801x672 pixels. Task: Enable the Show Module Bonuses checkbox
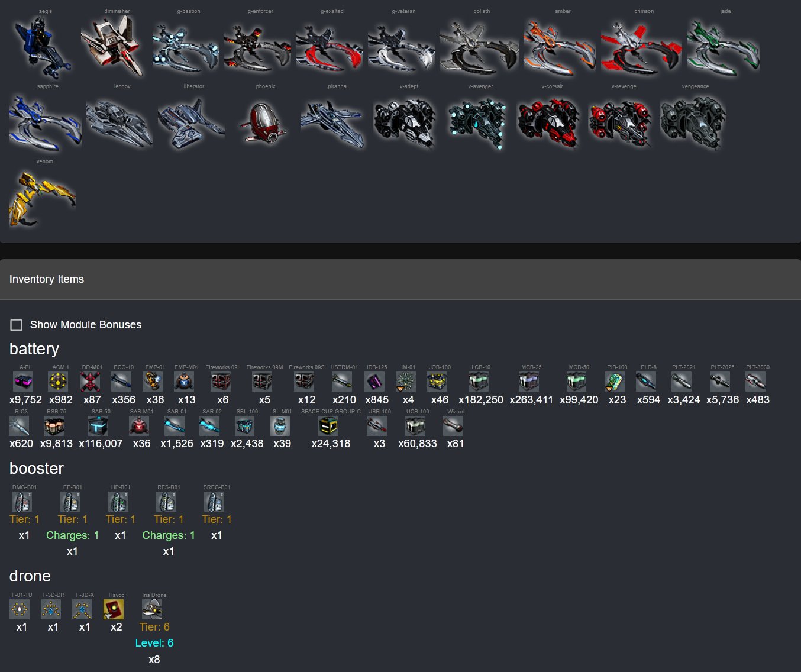[x=17, y=325]
